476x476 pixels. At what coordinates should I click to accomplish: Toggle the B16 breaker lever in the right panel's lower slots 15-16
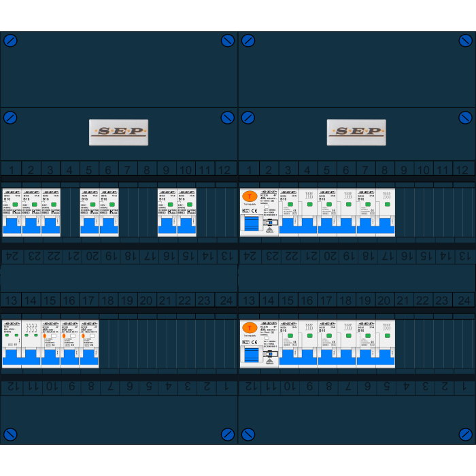click(298, 357)
